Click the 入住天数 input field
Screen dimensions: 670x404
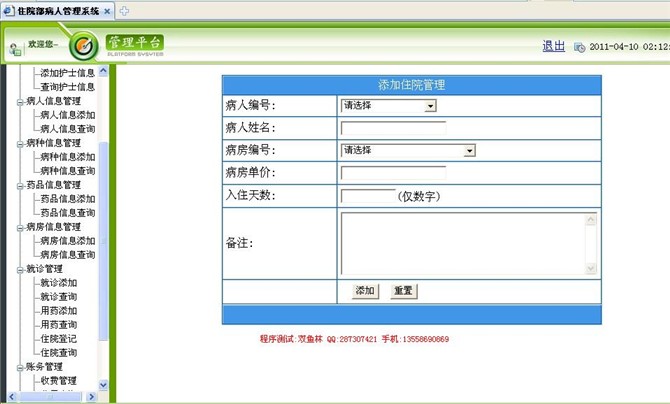[x=368, y=196]
